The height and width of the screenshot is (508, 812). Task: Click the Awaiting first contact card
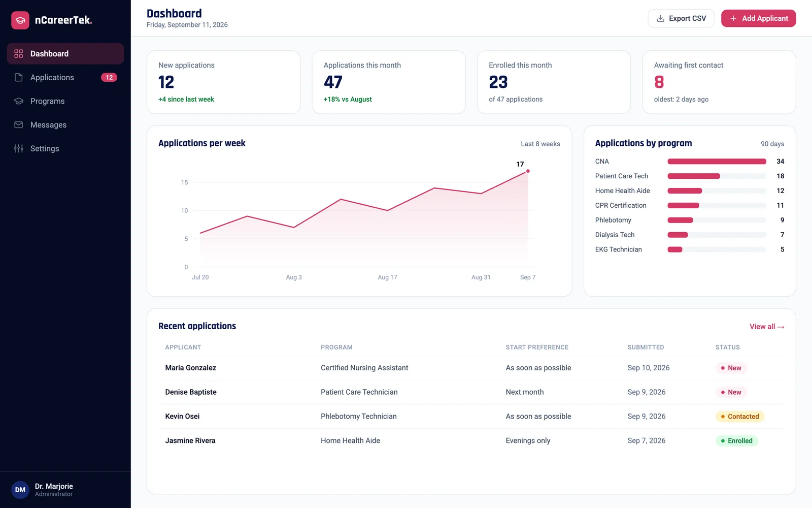(x=719, y=82)
